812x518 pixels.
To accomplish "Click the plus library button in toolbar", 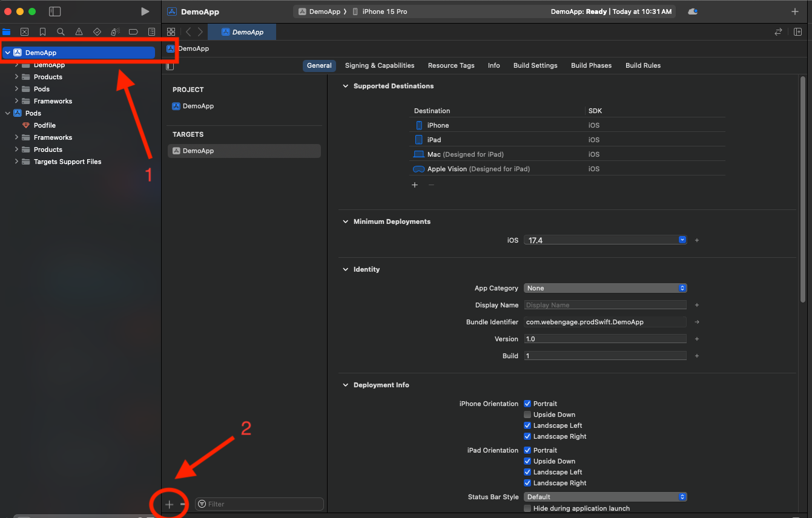I will [x=795, y=11].
